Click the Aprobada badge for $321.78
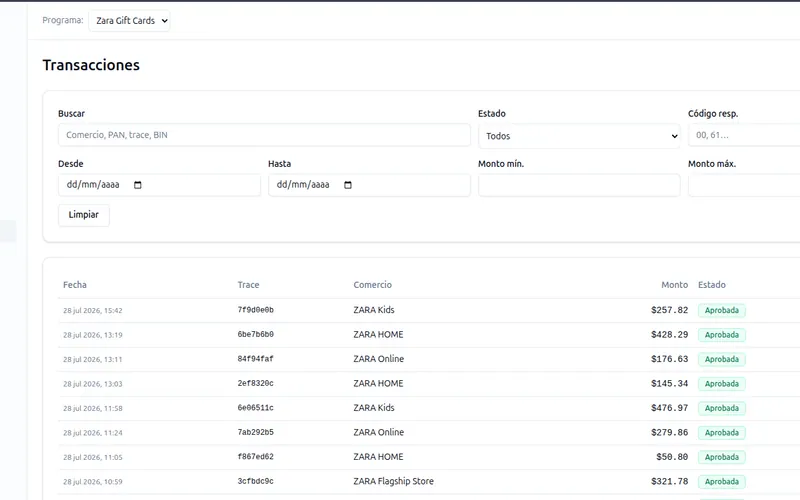Image resolution: width=800 pixels, height=500 pixels. 721,482
